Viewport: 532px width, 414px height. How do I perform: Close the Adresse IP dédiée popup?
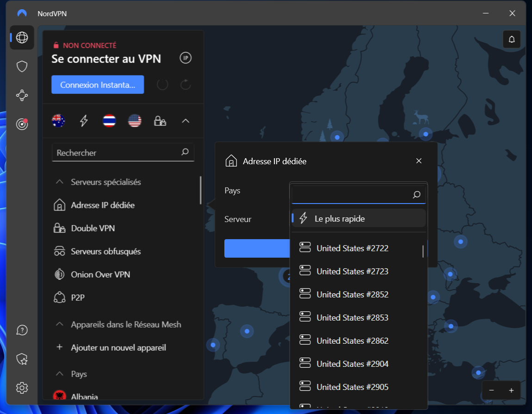(x=419, y=161)
